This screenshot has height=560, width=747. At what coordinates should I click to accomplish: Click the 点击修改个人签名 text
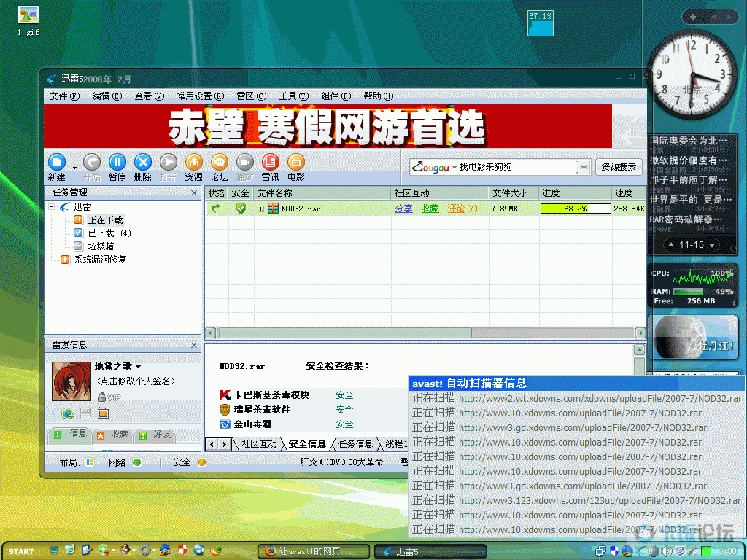tap(136, 381)
